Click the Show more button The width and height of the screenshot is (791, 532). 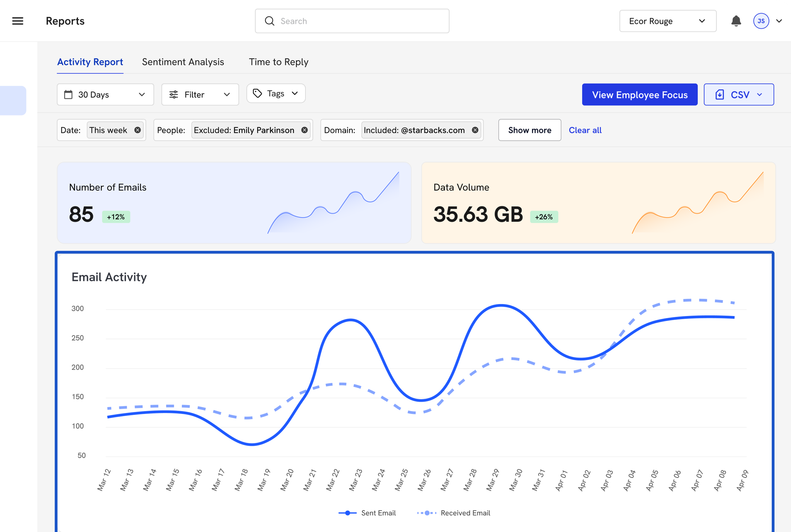(x=530, y=130)
